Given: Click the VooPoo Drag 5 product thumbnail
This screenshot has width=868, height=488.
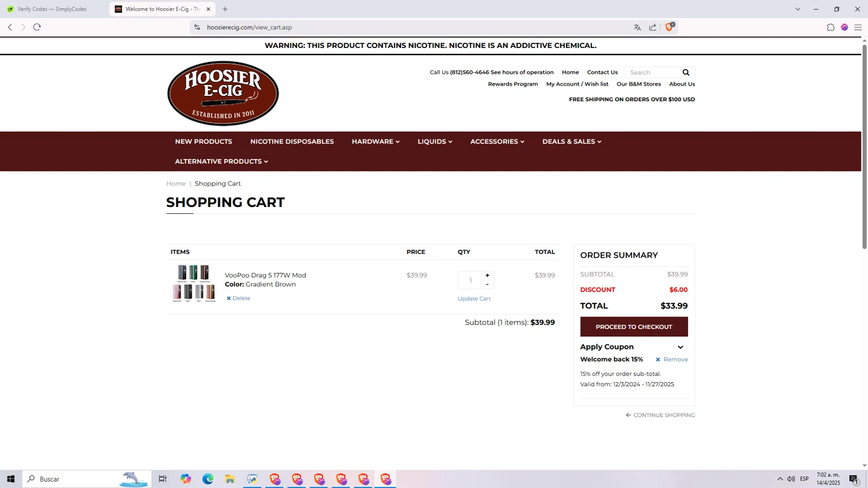Looking at the screenshot, I should 194,283.
